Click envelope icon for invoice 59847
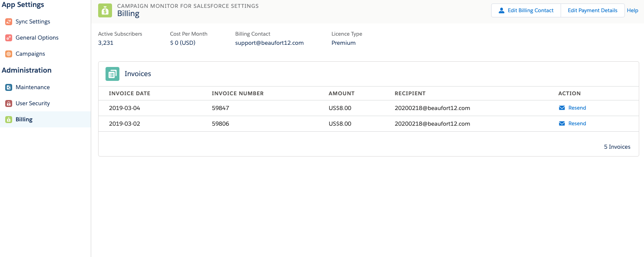 tap(562, 108)
